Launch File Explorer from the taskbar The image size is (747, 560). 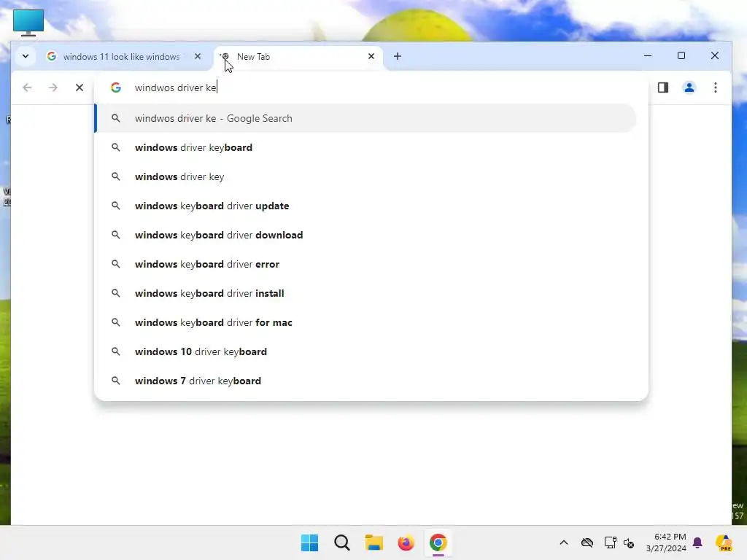point(374,542)
